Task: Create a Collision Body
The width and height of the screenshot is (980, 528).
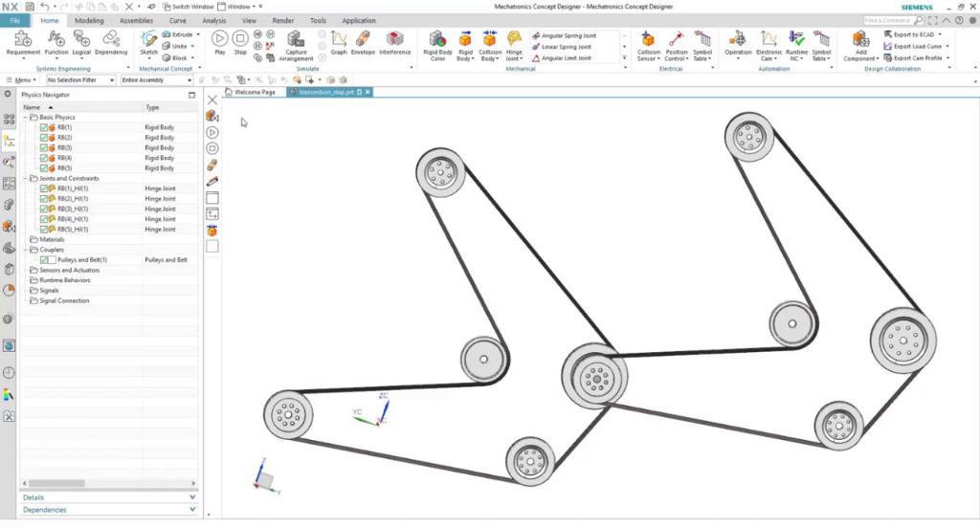Action: [489, 46]
